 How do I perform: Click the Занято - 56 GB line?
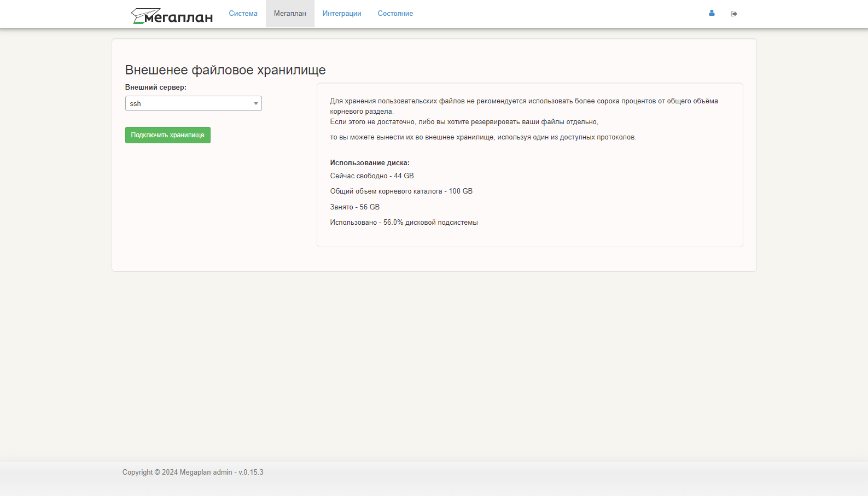click(355, 207)
